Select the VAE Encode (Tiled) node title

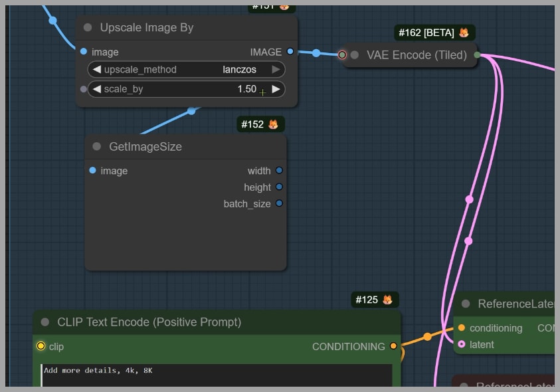tap(417, 55)
